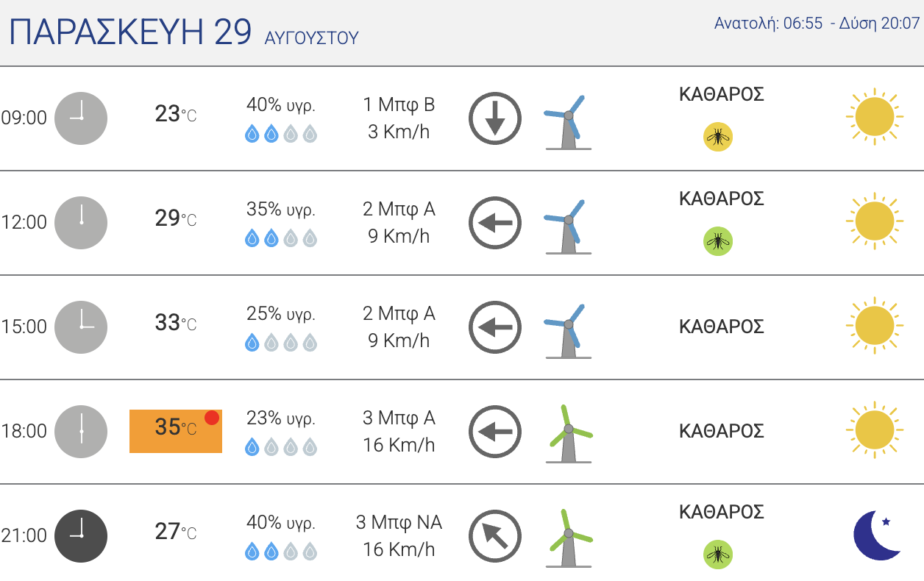The width and height of the screenshot is (924, 581).
Task: Click the sun icon for 09:00
Action: tap(874, 116)
